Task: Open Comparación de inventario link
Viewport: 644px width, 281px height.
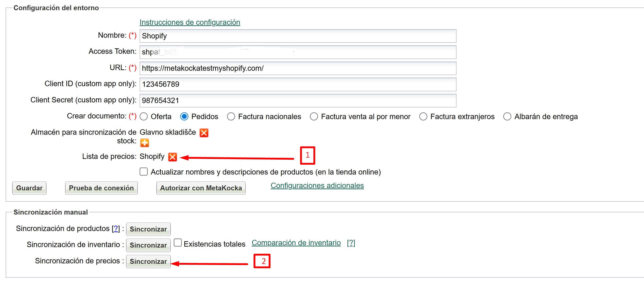Action: click(296, 243)
